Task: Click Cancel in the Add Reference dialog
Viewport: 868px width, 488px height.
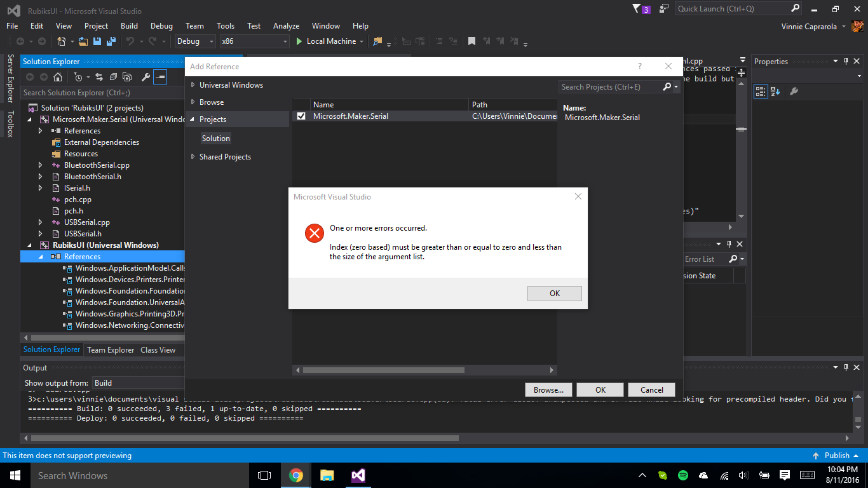Action: tap(651, 390)
